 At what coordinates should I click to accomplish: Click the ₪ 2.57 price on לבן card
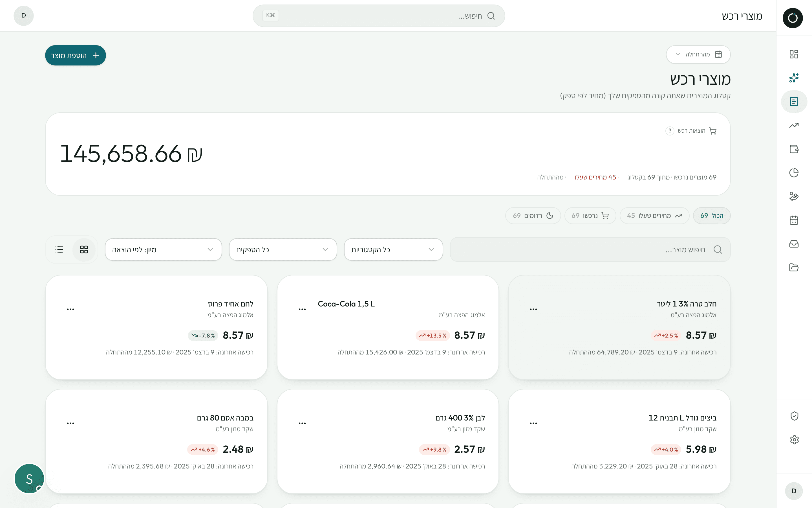tap(470, 449)
